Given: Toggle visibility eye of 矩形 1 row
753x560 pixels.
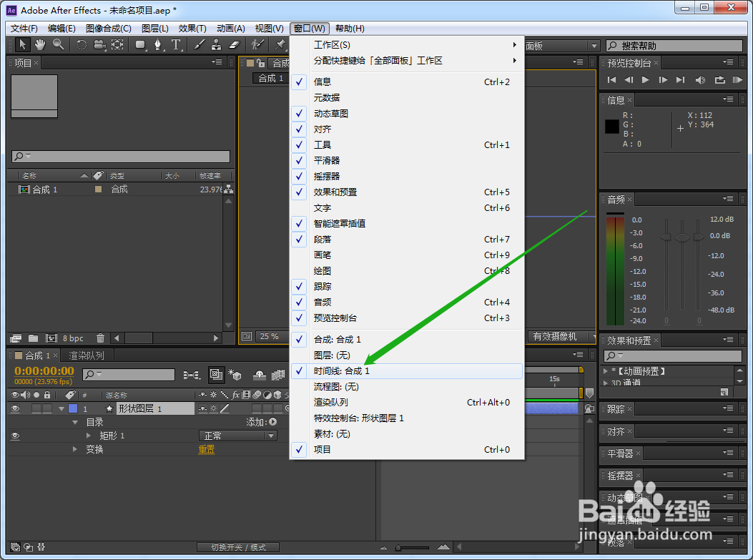Looking at the screenshot, I should pos(15,436).
